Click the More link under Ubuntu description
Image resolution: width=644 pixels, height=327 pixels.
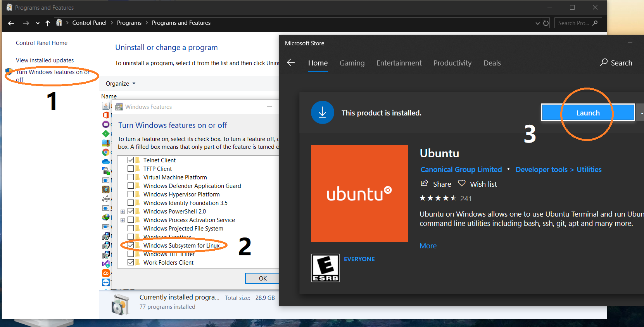click(x=428, y=246)
